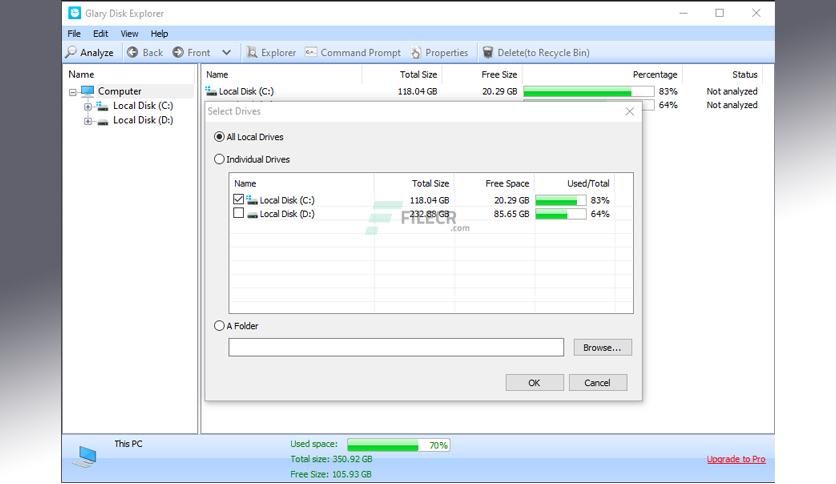Click the 83% usage bar in main list

pos(589,92)
